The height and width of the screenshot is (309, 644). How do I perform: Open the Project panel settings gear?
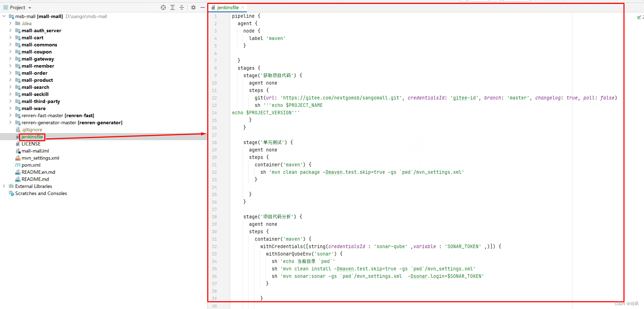tap(193, 7)
